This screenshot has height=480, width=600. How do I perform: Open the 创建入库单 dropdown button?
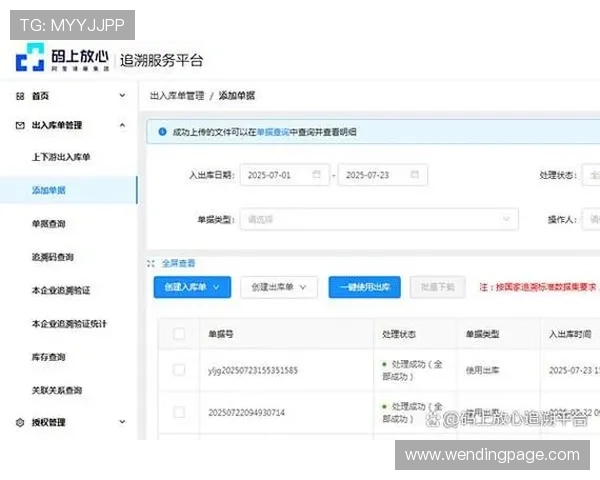[x=192, y=287]
